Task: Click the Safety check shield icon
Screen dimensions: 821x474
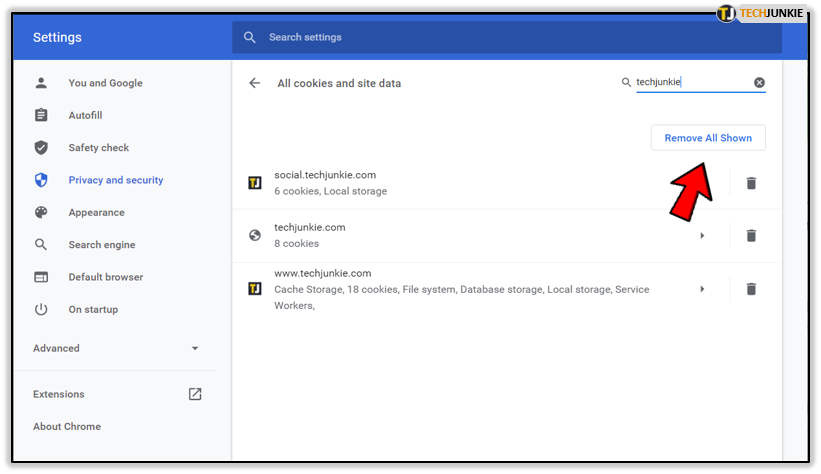Action: [41, 148]
